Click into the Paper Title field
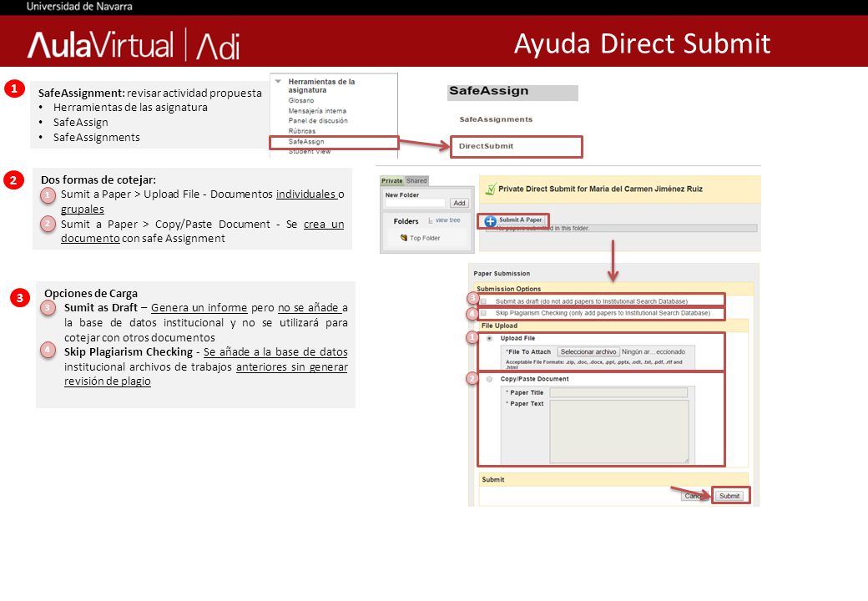 619,393
